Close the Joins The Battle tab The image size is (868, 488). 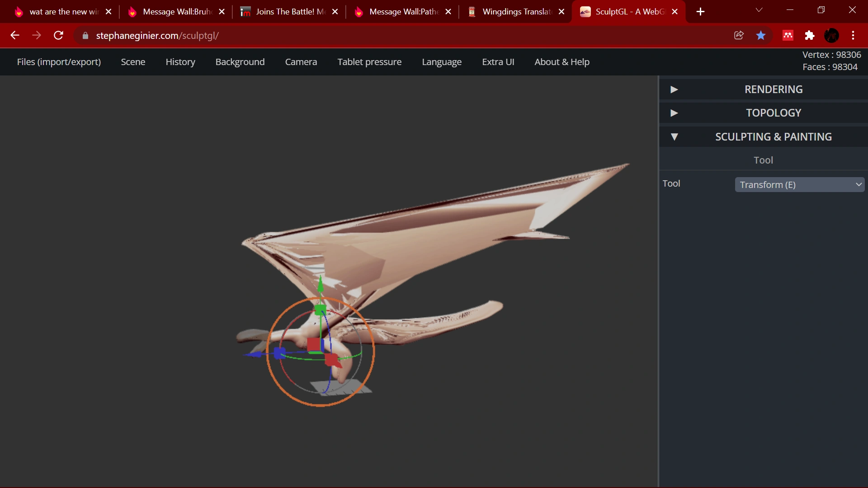coord(335,12)
